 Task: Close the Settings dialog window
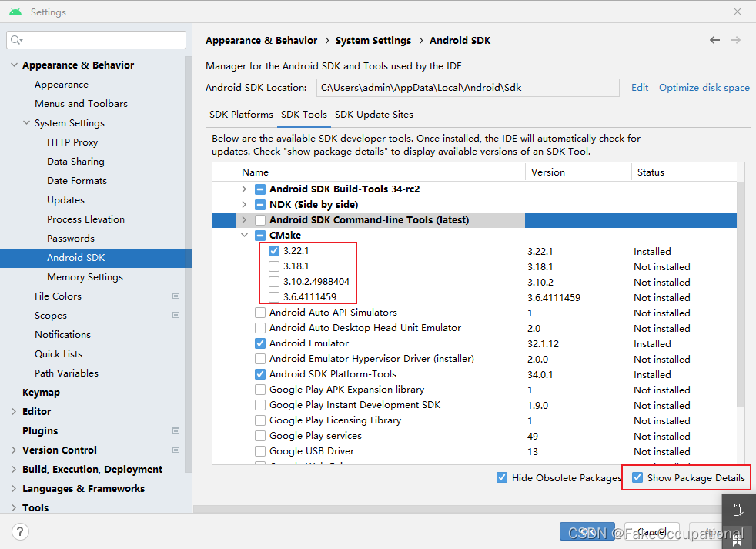[738, 12]
